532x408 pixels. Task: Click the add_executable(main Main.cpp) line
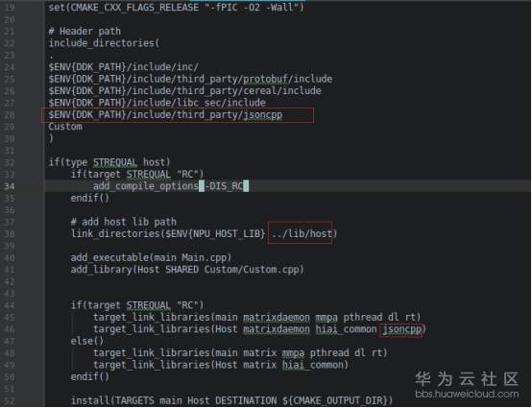click(151, 257)
